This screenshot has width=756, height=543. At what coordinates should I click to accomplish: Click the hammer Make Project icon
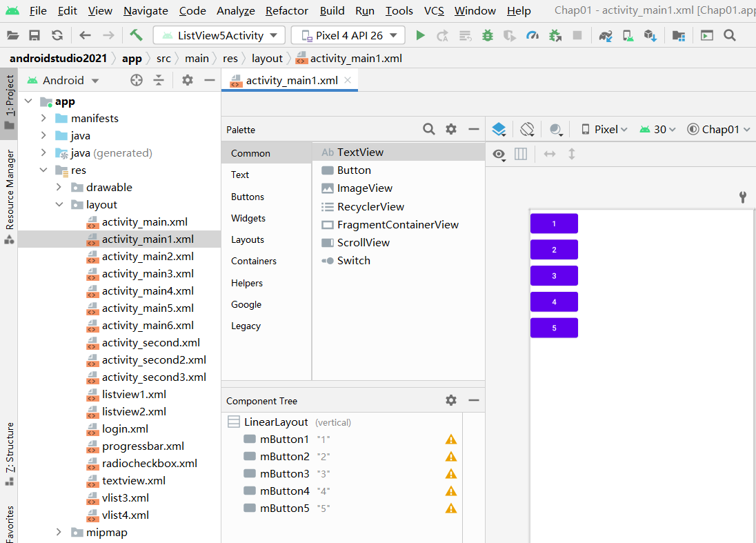click(x=136, y=35)
